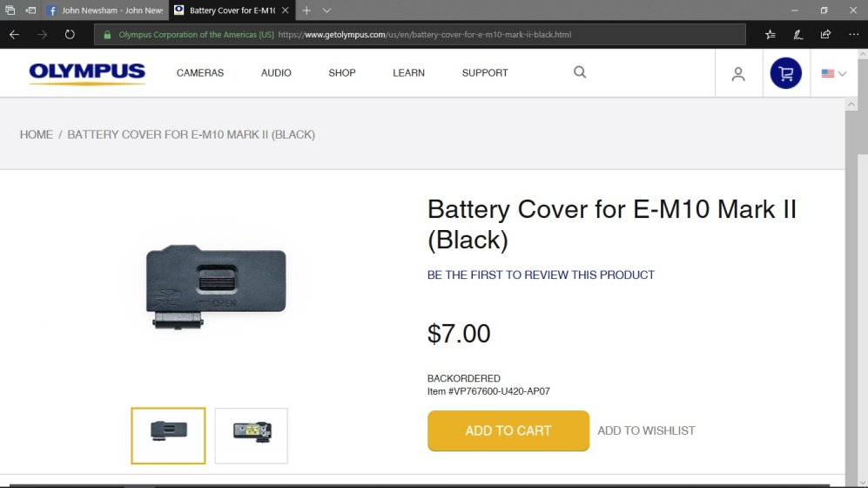This screenshot has width=868, height=488.
Task: Click the browser address bar URL
Action: [425, 34]
